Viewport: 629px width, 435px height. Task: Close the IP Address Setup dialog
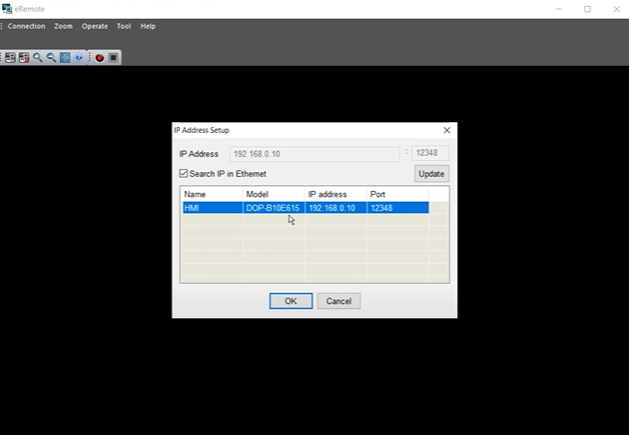(x=446, y=130)
